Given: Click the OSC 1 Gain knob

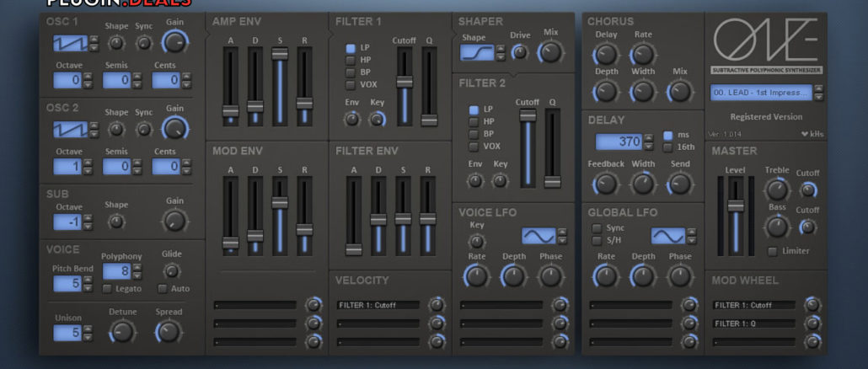Looking at the screenshot, I should coord(175,42).
